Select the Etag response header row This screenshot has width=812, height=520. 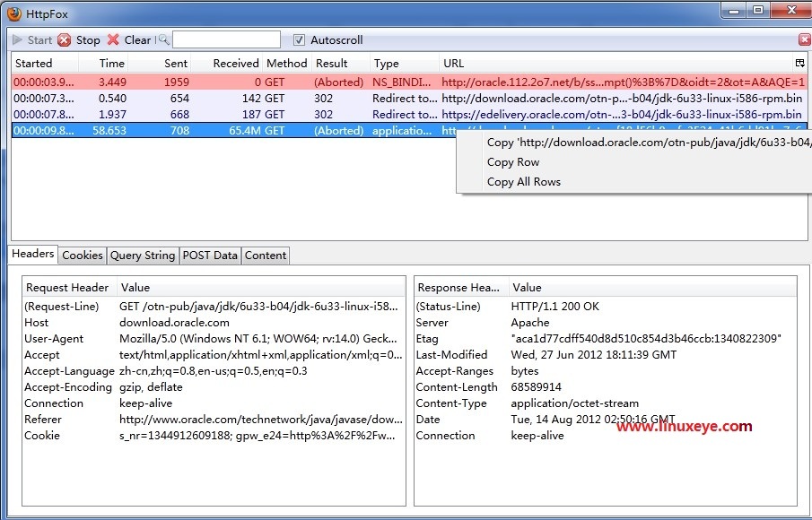click(x=605, y=338)
